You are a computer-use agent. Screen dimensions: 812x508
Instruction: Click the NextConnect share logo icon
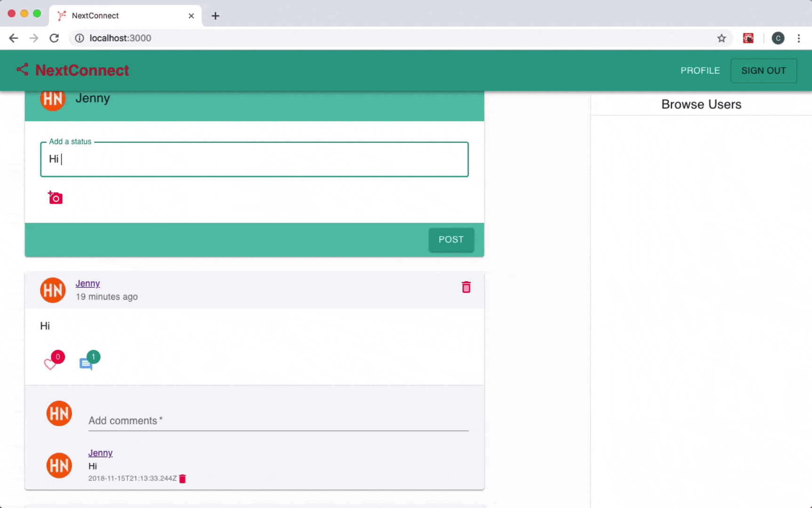(x=23, y=70)
